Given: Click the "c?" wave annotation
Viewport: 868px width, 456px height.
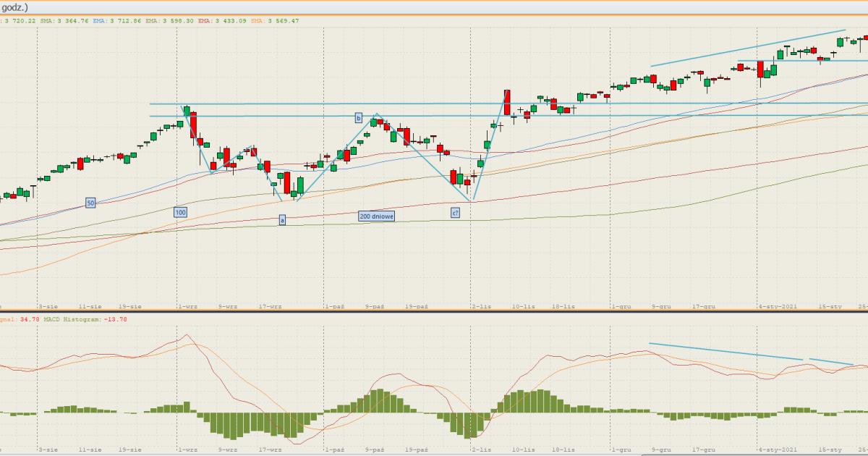Looking at the screenshot, I should point(455,213).
